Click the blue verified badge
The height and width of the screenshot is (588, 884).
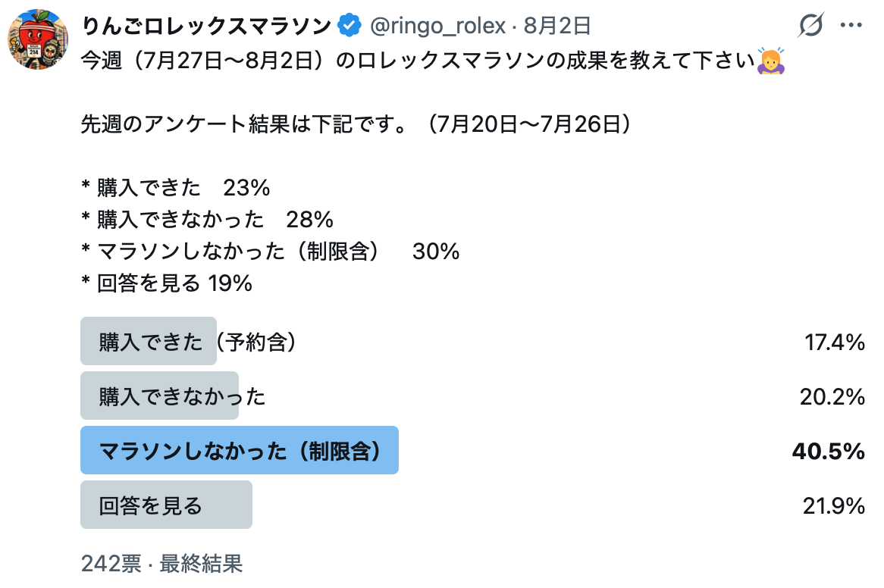(x=350, y=25)
